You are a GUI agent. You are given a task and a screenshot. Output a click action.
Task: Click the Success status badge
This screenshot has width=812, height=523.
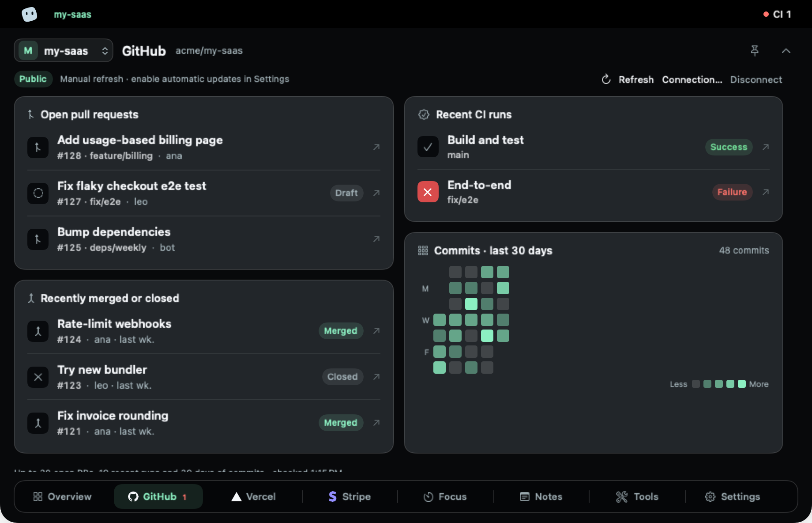(x=729, y=147)
